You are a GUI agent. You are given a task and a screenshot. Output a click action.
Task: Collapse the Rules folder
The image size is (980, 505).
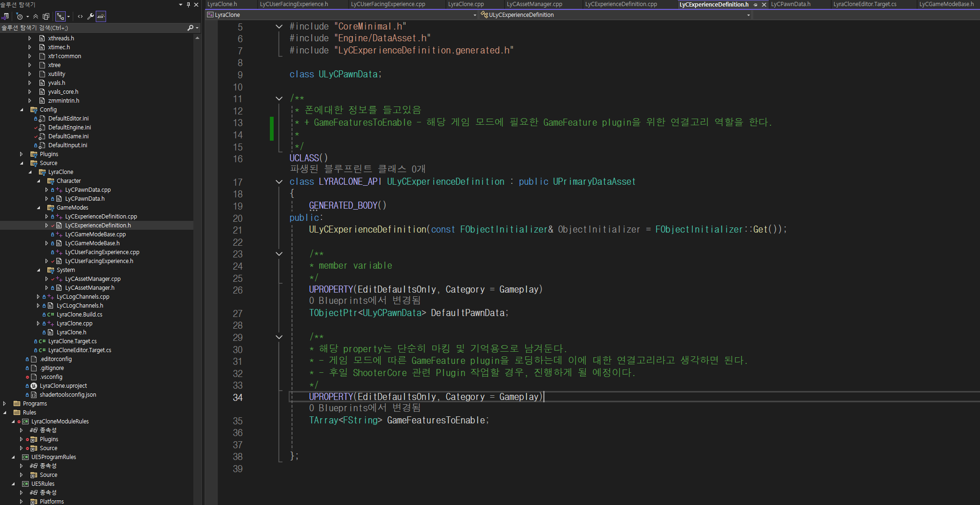pyautogui.click(x=5, y=413)
